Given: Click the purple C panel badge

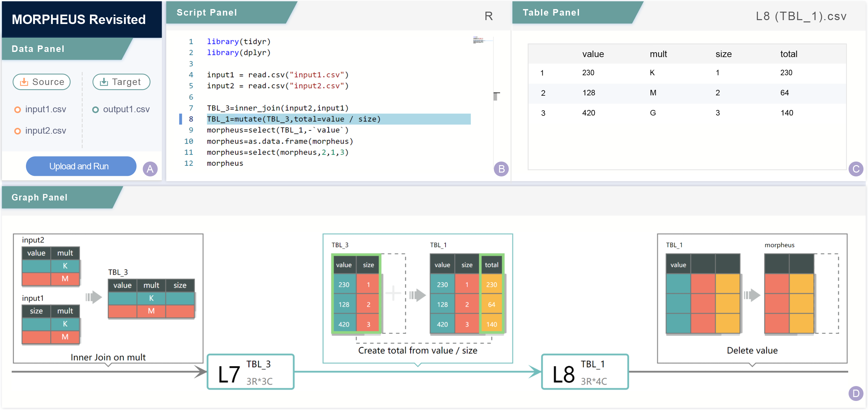Looking at the screenshot, I should coord(856,169).
